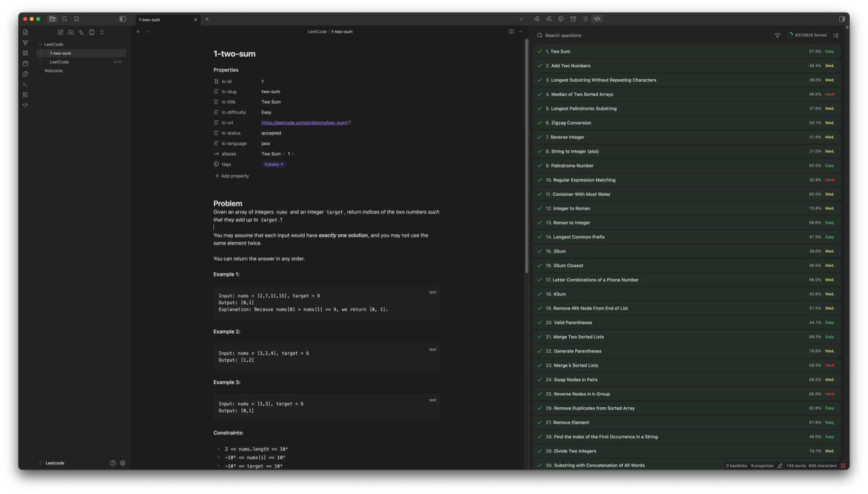Toggle the left sidebar

(123, 19)
